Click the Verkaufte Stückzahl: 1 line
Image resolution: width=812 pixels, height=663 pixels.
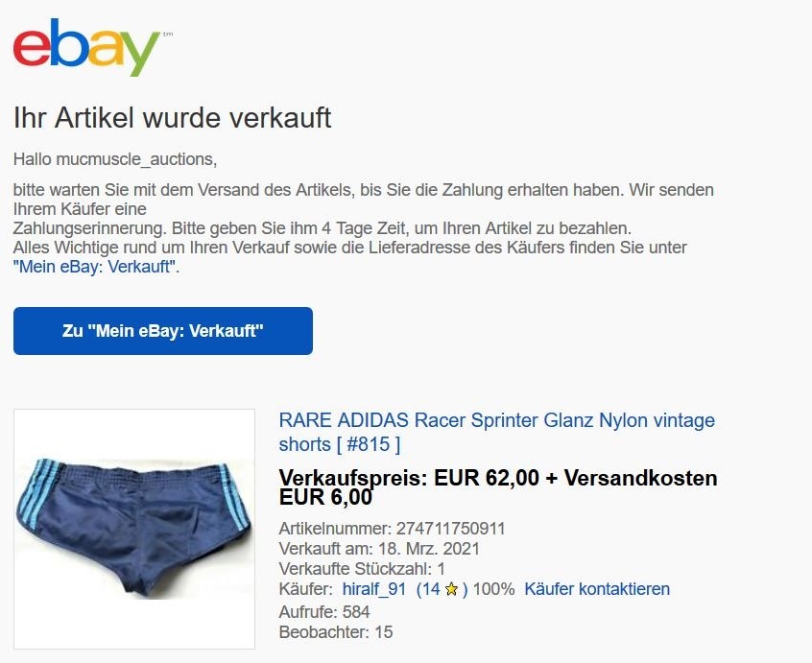click(362, 569)
